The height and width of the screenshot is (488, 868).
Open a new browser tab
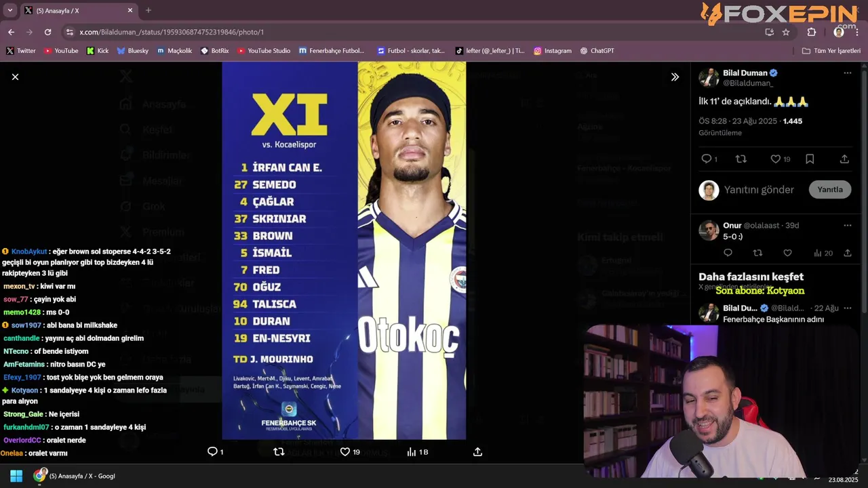[x=149, y=10]
